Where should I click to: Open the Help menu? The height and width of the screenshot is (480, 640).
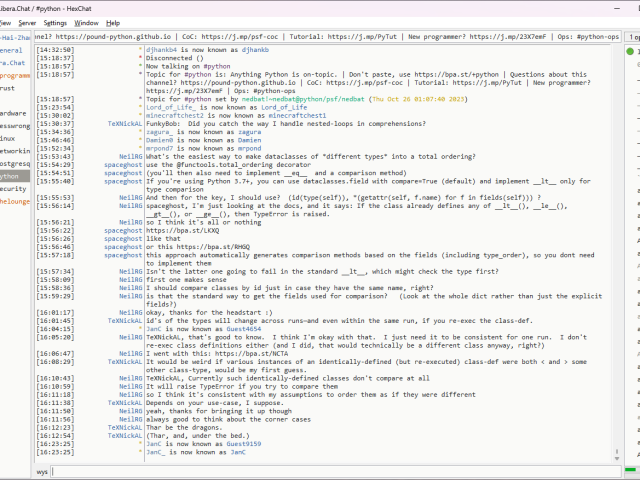pyautogui.click(x=113, y=22)
